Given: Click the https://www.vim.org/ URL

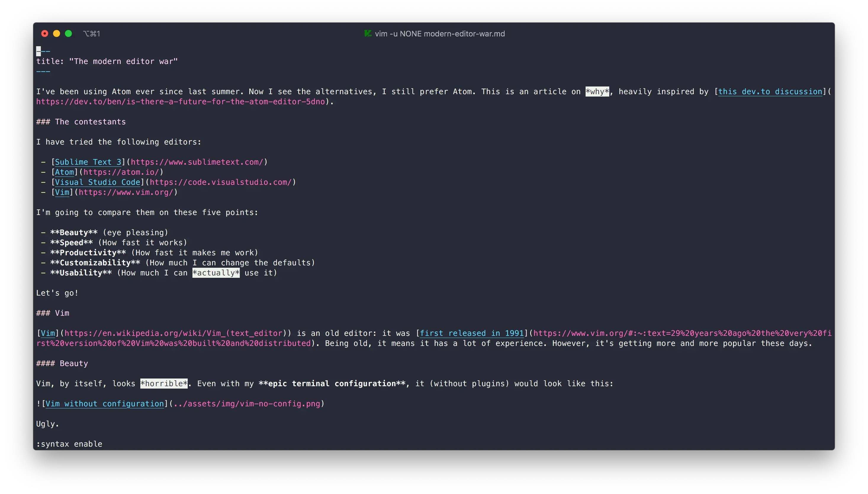Looking at the screenshot, I should pyautogui.click(x=126, y=192).
